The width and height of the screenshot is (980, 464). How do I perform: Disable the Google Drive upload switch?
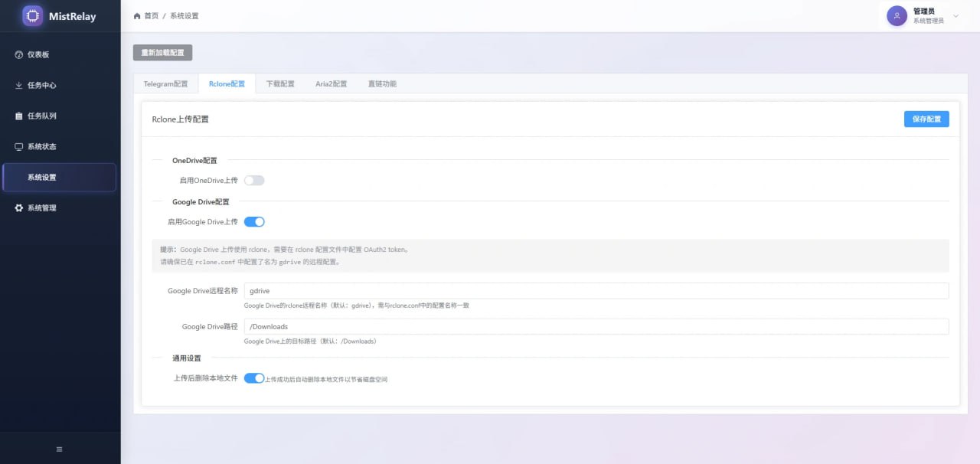(x=254, y=221)
